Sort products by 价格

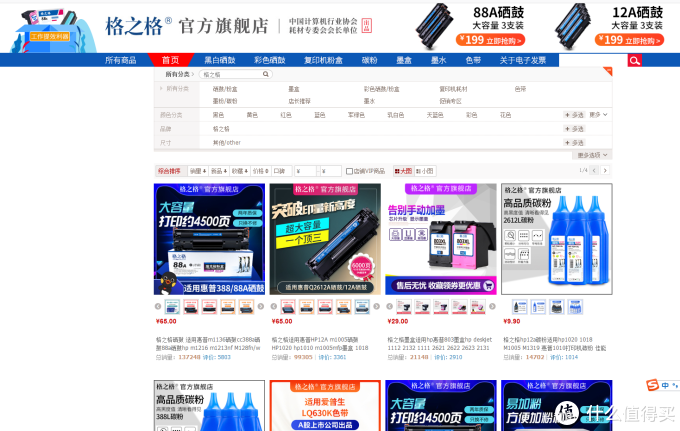point(261,171)
